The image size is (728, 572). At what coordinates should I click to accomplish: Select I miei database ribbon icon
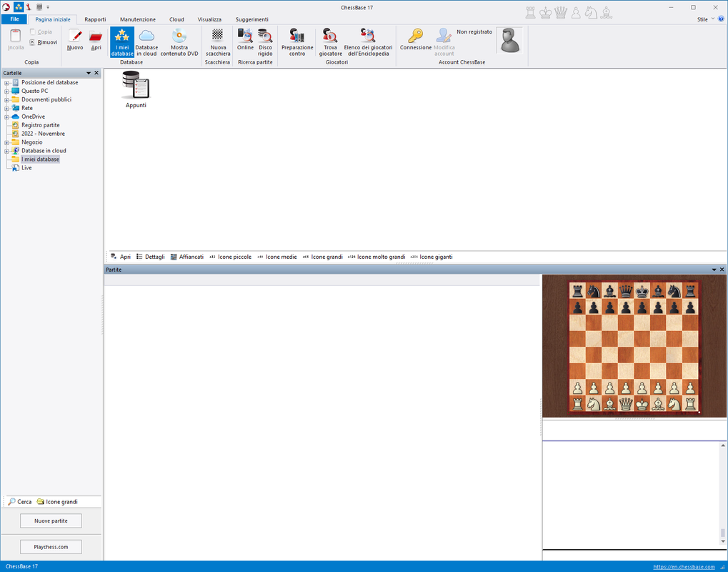click(x=122, y=41)
